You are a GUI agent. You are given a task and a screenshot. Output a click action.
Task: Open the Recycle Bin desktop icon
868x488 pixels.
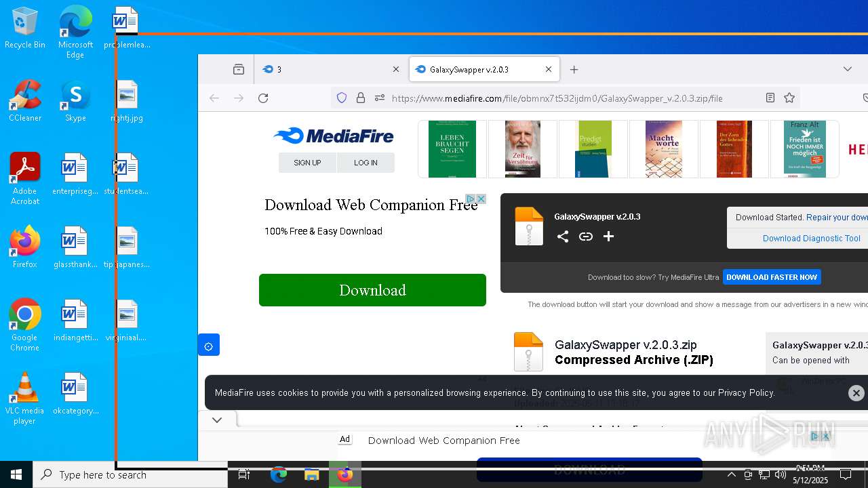point(25,28)
